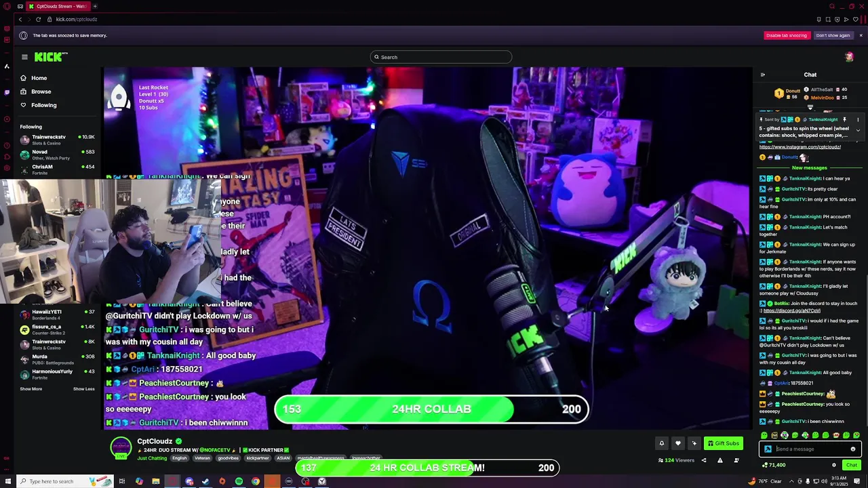Send message with the Chat button
This screenshot has width=868, height=488.
[852, 465]
